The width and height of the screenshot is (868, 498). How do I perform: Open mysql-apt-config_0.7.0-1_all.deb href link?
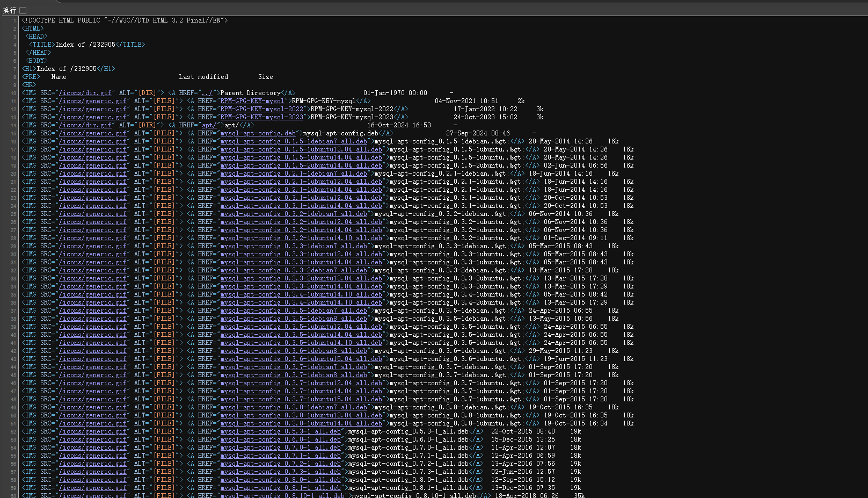click(281, 448)
